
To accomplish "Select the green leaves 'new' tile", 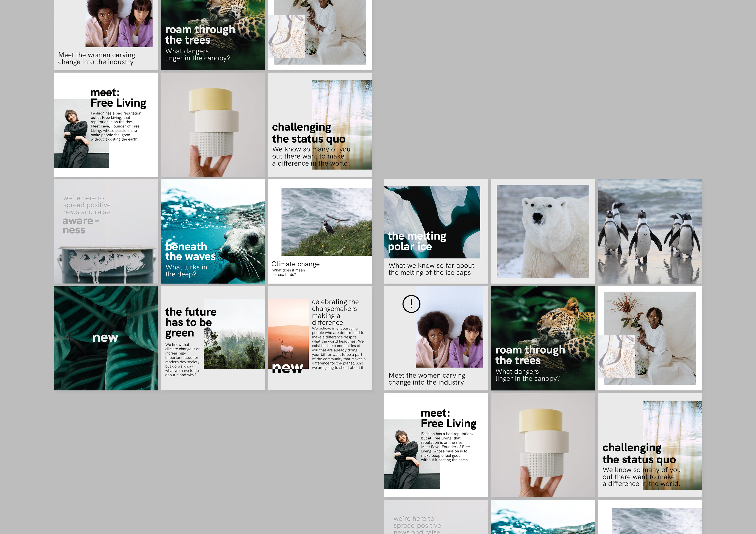I will click(106, 338).
